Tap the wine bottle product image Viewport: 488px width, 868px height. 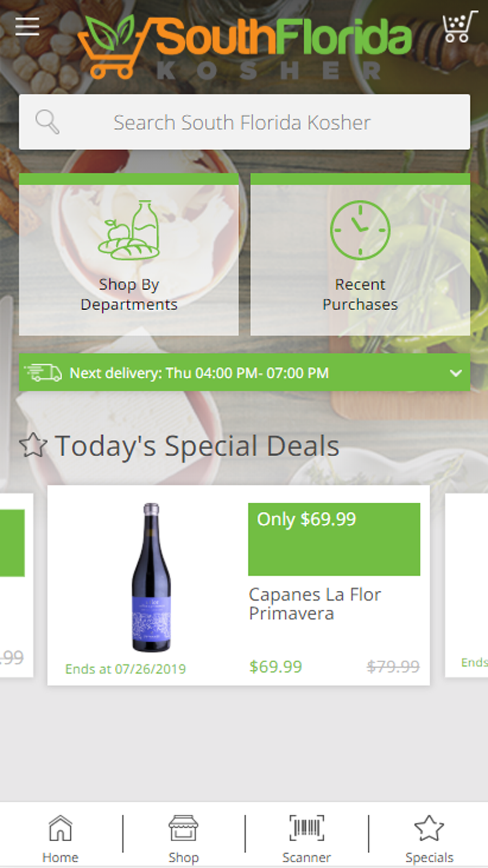click(151, 577)
